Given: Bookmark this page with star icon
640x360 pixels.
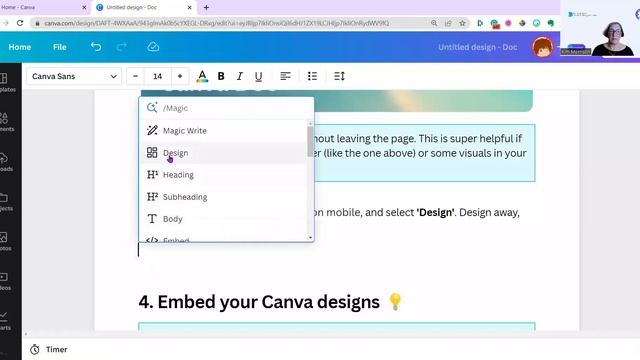Looking at the screenshot, I should pyautogui.click(x=462, y=23).
